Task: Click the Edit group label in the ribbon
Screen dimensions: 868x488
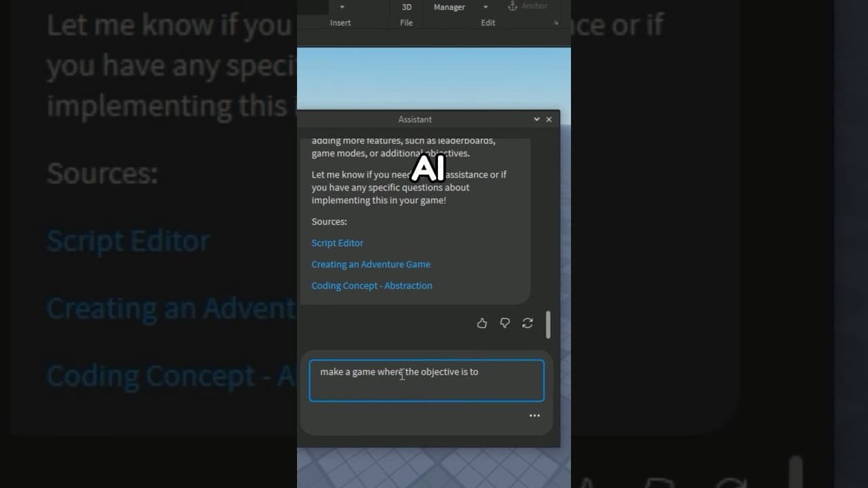Action: tap(488, 23)
